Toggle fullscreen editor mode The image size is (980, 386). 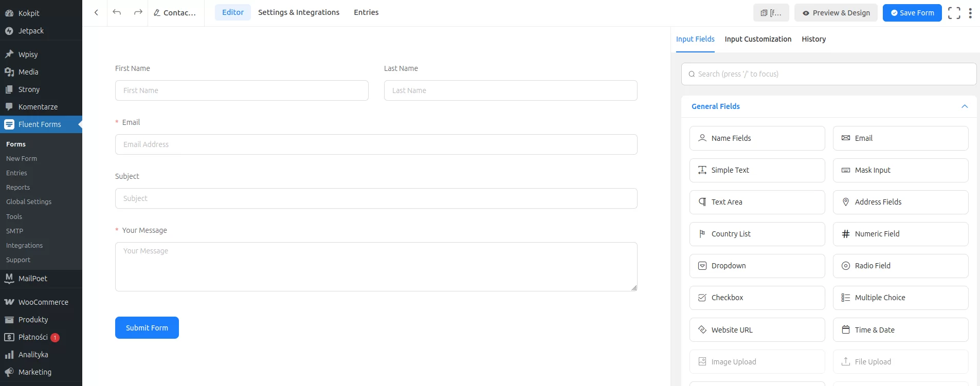(x=954, y=13)
